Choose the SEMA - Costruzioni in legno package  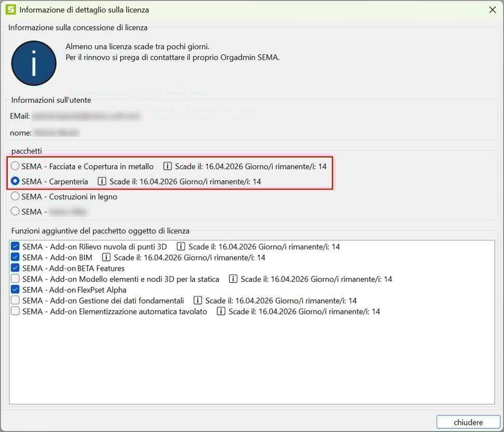16,197
